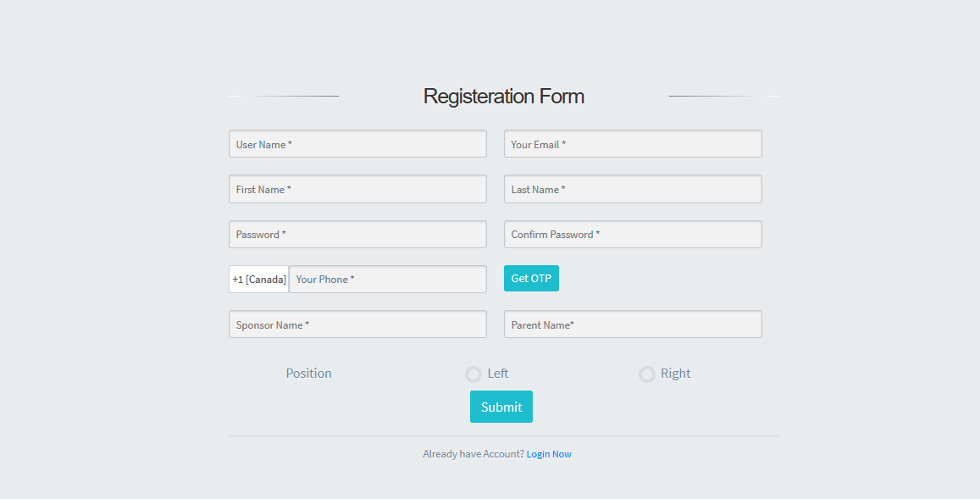Click the User Name input field

point(357,144)
